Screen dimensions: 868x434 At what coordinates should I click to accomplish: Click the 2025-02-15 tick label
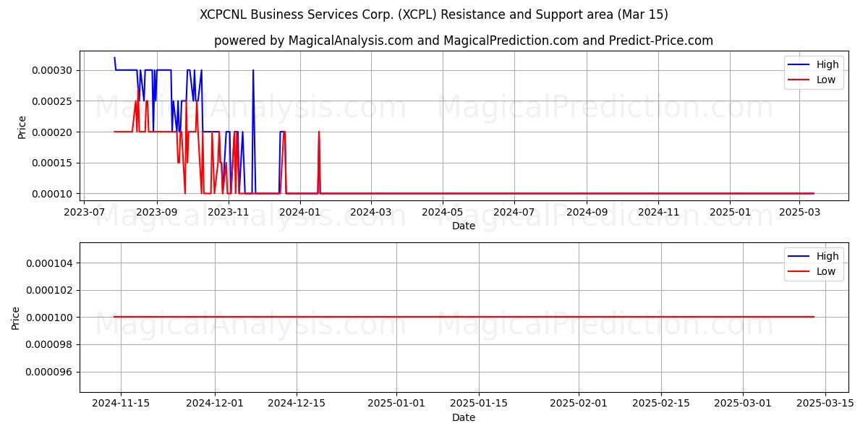660,404
